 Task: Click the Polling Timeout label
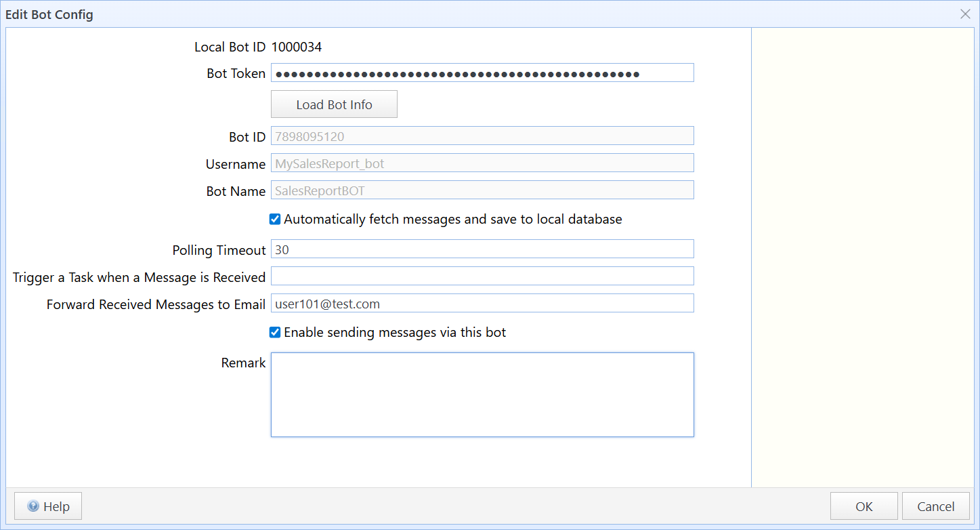point(219,250)
